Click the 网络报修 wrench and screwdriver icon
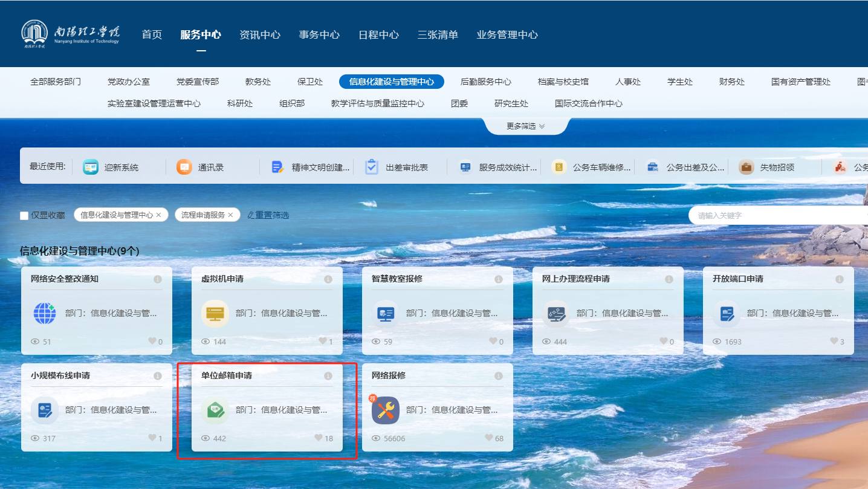This screenshot has height=489, width=868. [385, 410]
